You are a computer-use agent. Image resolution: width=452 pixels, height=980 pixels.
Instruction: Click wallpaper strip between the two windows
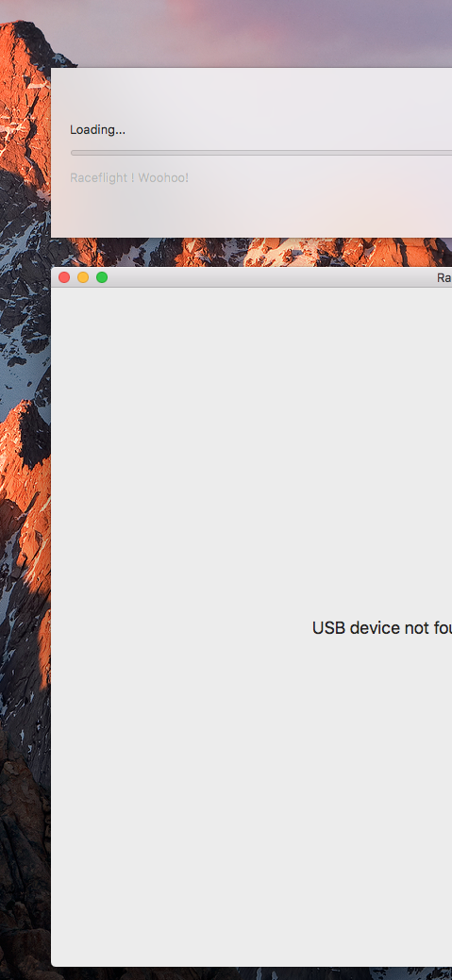point(250,252)
